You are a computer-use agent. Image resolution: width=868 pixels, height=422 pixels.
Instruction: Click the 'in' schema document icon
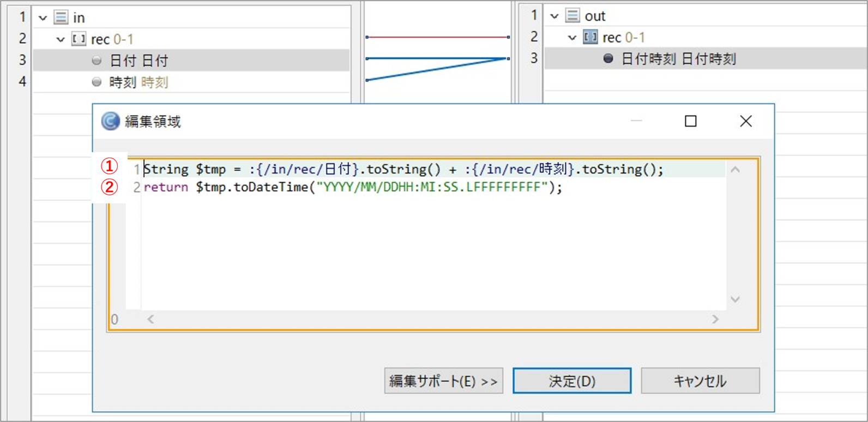(61, 17)
